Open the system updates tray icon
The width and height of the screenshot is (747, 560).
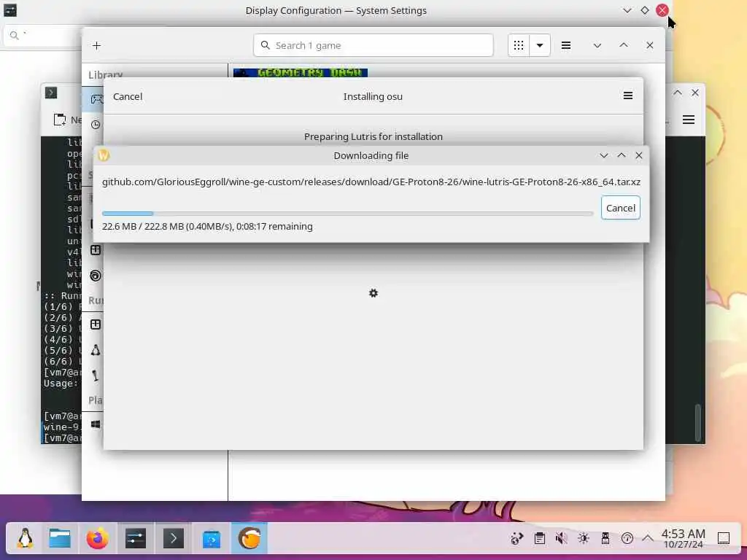coord(627,539)
